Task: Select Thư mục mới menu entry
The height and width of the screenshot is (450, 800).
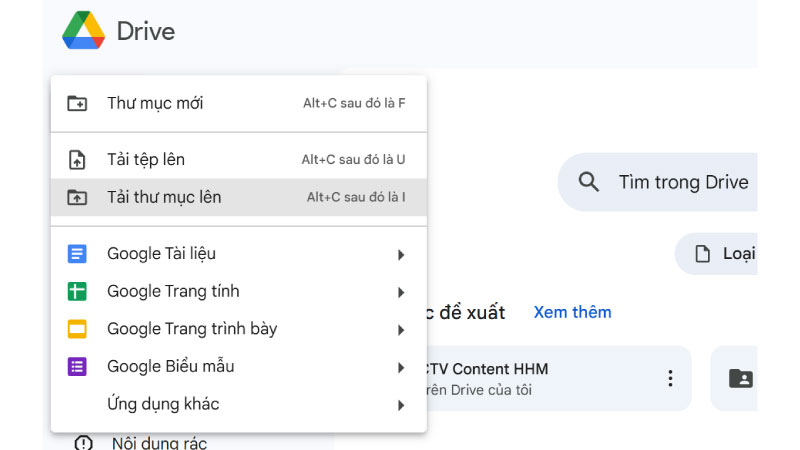Action: click(239, 104)
